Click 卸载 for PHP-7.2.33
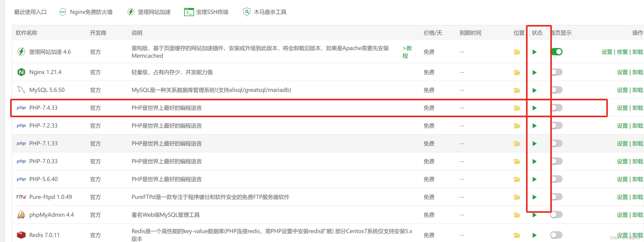Image resolution: width=644 pixels, height=242 pixels. coord(638,126)
